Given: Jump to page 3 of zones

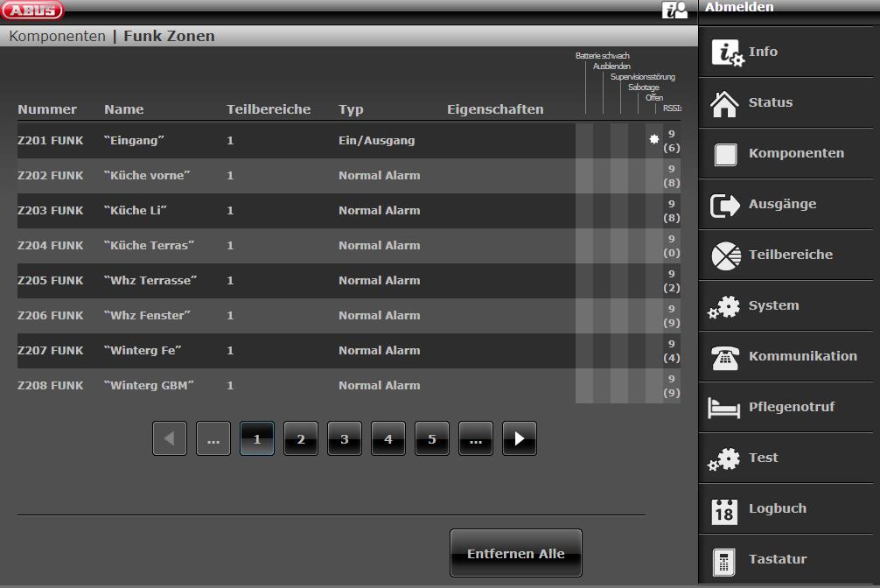Looking at the screenshot, I should (x=345, y=439).
